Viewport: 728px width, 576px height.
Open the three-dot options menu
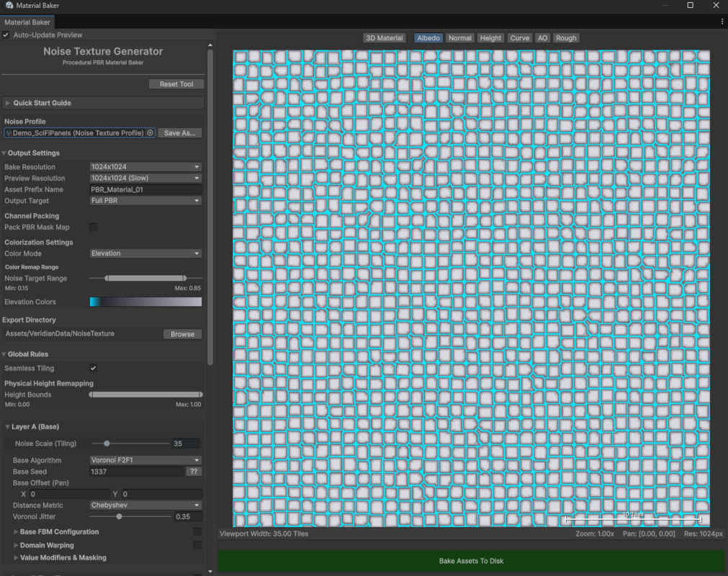click(x=722, y=22)
